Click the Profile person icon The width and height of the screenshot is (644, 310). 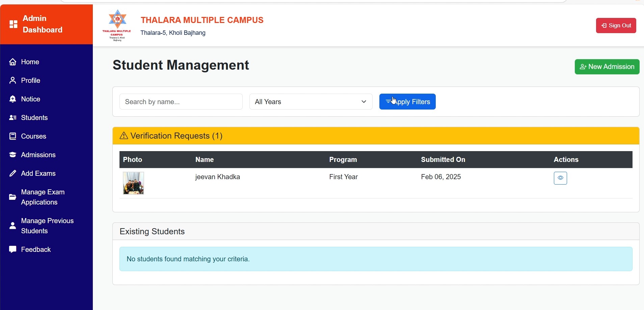[x=12, y=80]
